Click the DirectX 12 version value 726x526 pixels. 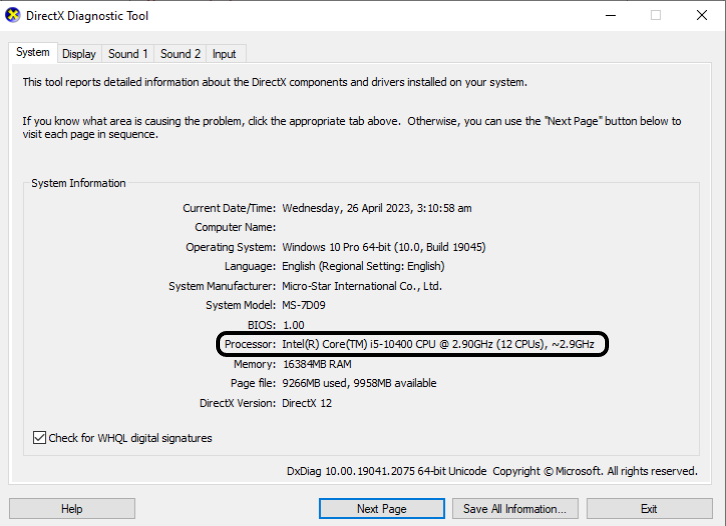point(308,403)
